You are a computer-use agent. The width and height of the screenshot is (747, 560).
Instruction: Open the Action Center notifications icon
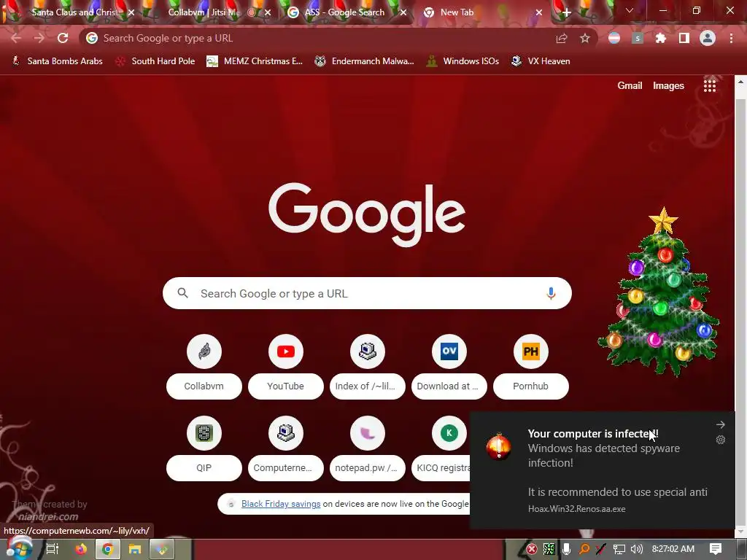(716, 549)
